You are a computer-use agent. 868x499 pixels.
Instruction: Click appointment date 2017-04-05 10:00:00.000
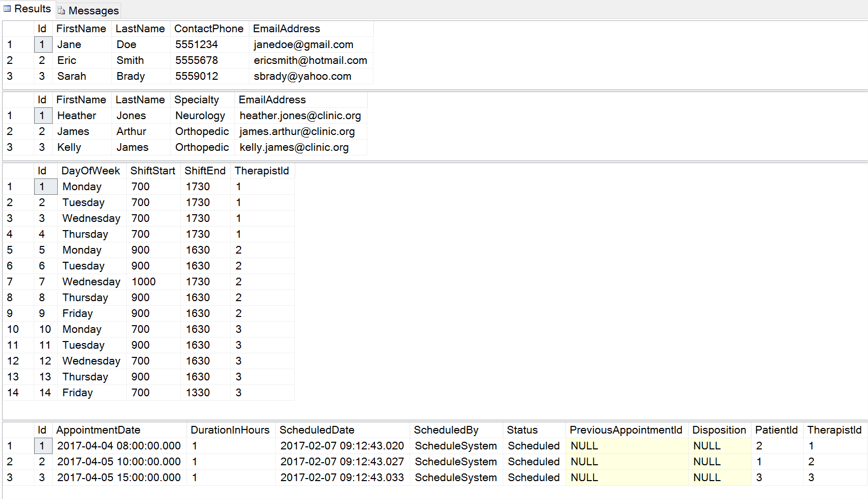tap(120, 462)
